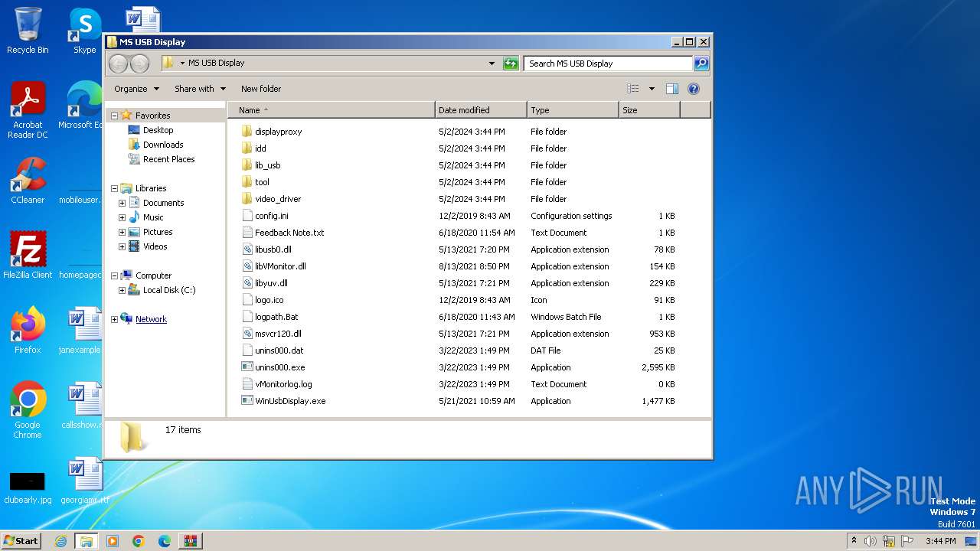The width and height of the screenshot is (980, 551).
Task: Toggle the preview pane button
Action: 671,89
